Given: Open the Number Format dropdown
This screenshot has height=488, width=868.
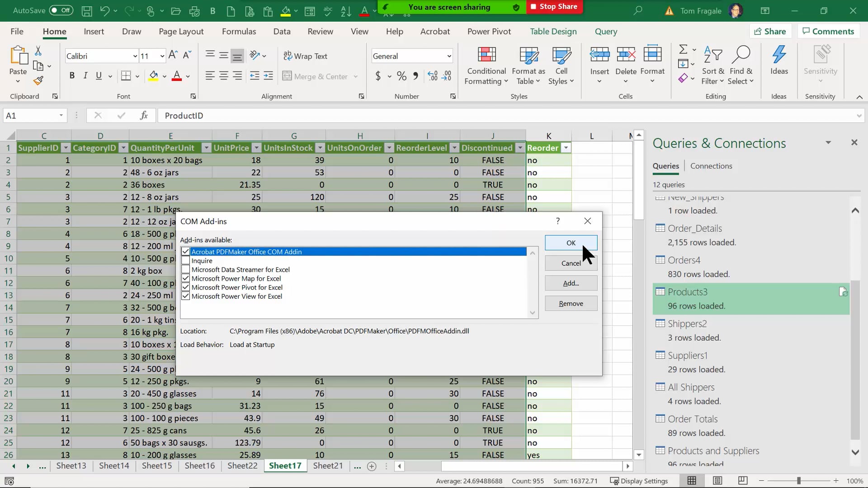Looking at the screenshot, I should [448, 56].
